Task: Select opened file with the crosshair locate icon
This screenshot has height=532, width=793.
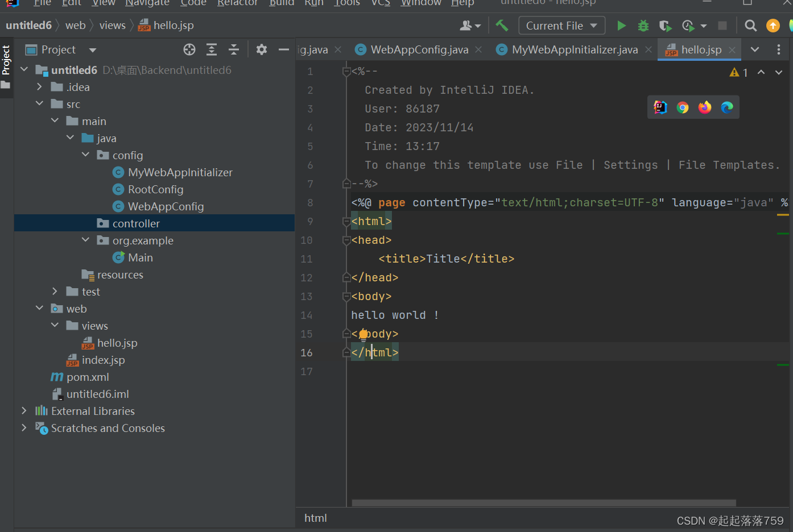Action: tap(189, 49)
